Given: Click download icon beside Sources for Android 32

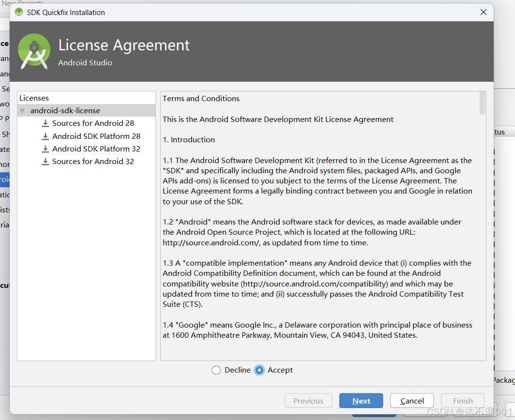Looking at the screenshot, I should click(45, 161).
